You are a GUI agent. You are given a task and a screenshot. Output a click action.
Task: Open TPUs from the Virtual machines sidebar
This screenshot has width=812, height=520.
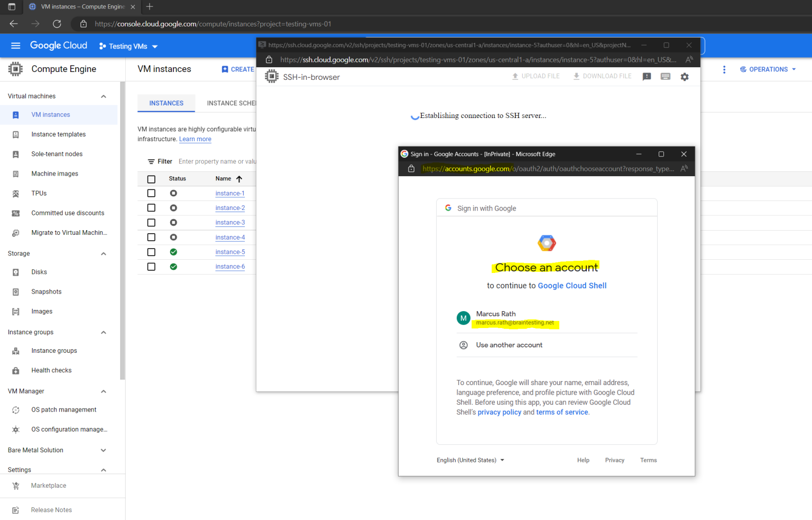[x=38, y=193]
